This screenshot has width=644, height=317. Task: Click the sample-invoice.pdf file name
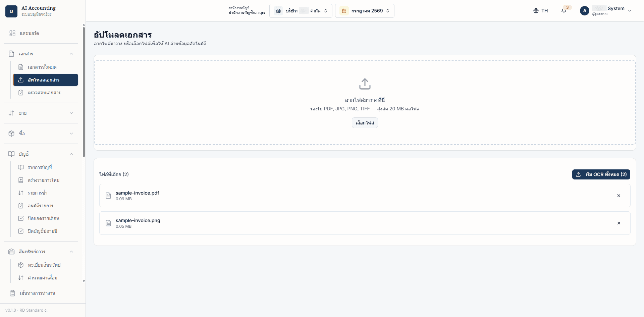point(138,193)
